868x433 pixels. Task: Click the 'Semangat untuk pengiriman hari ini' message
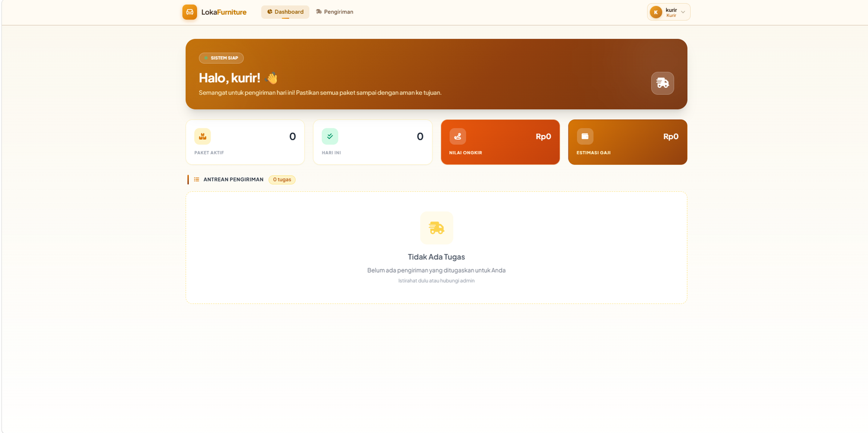point(320,93)
